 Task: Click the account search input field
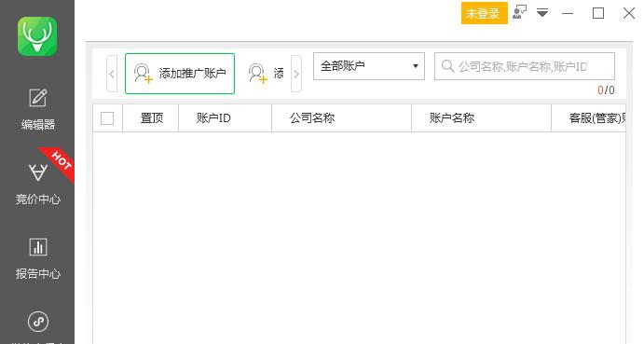tap(525, 66)
